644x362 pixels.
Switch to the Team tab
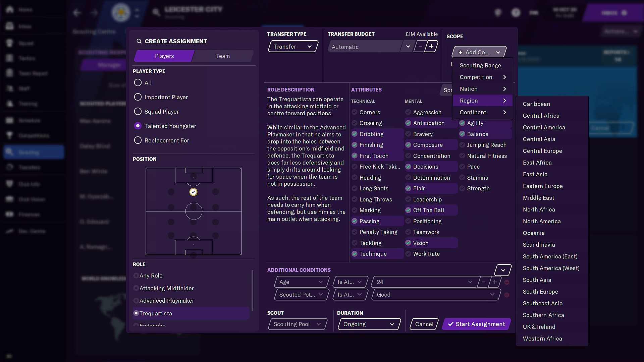pos(223,56)
